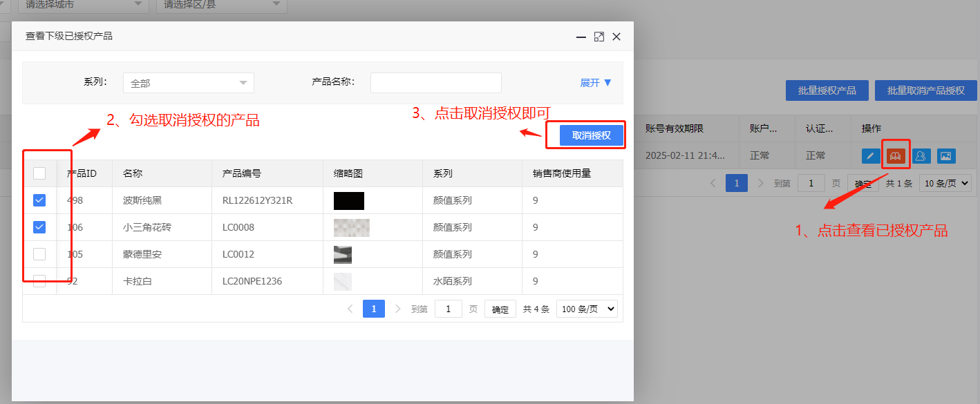Open the 10 条/页 page size dropdown
The image size is (980, 404).
[x=945, y=183]
